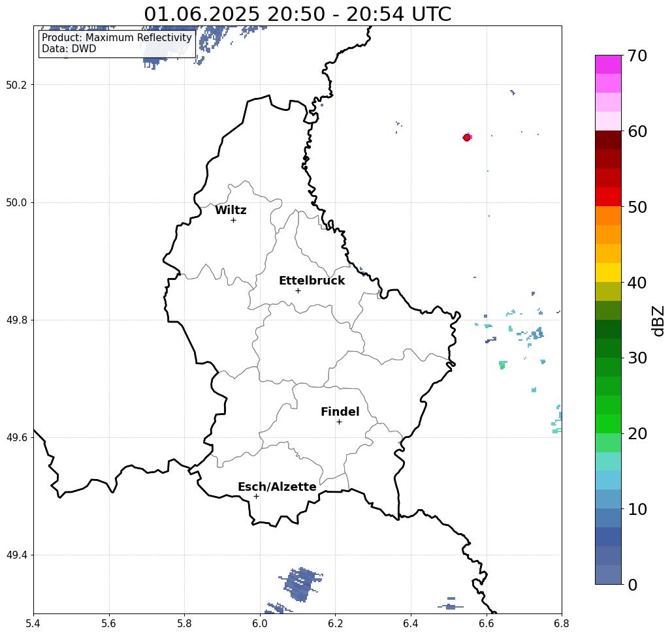Click the plus marker below Findel
The width and height of the screenshot is (672, 635).
coord(339,422)
